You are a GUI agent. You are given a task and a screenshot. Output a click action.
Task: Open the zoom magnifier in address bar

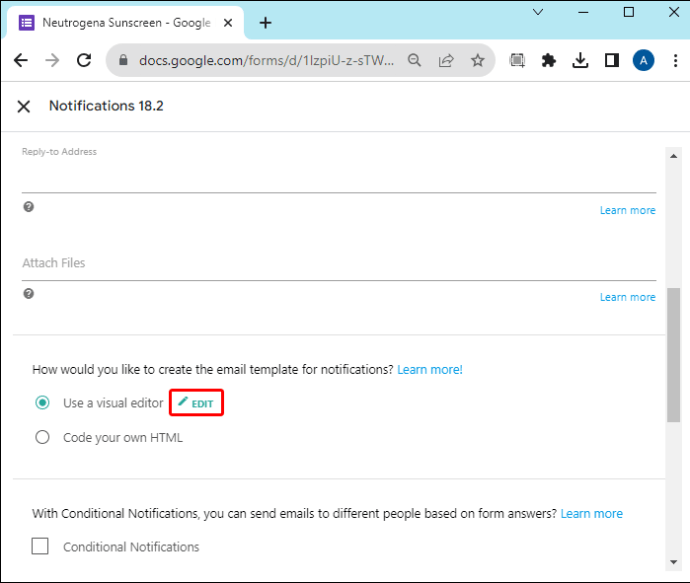coord(414,60)
